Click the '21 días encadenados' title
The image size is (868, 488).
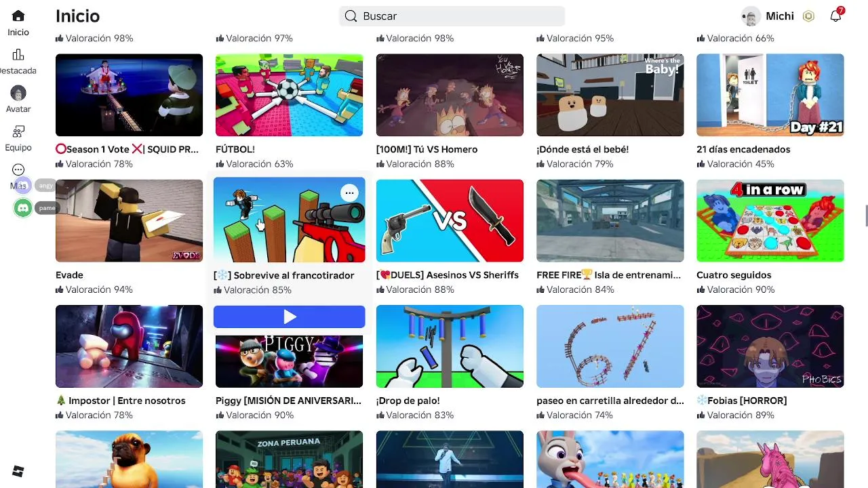pos(743,149)
